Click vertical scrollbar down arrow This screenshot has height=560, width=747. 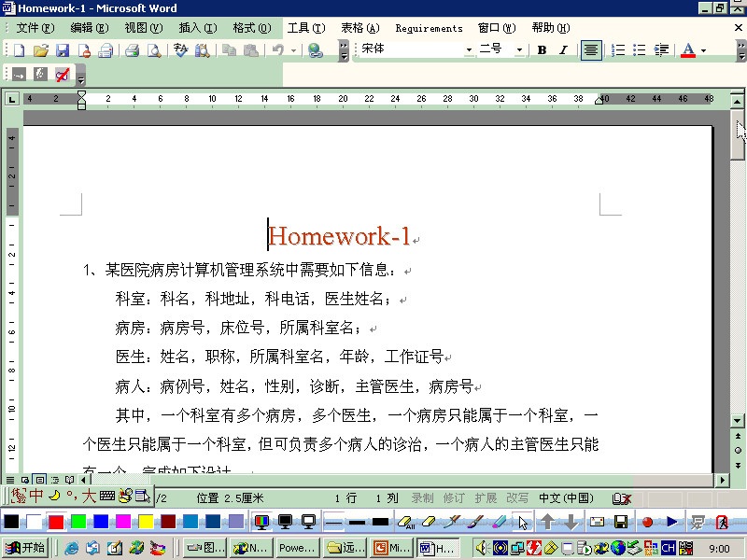738,421
